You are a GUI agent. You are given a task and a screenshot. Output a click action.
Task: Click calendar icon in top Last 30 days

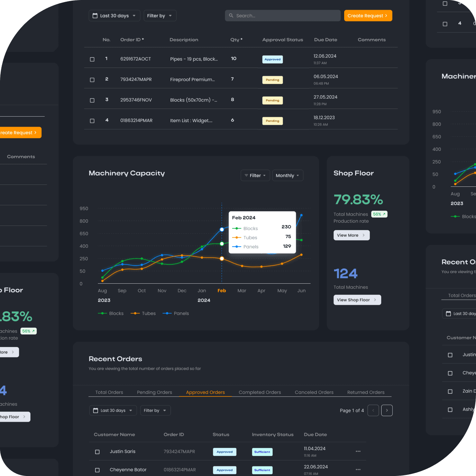click(x=95, y=16)
